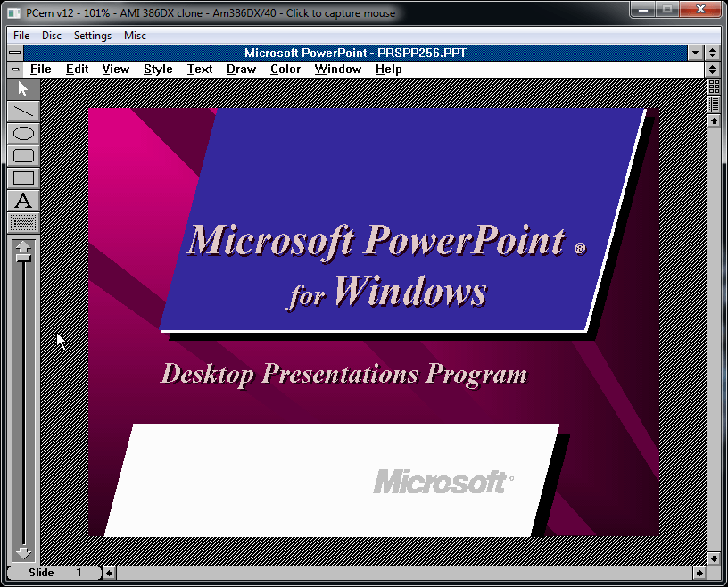
Task: Open document control menu box
Action: (x=15, y=70)
